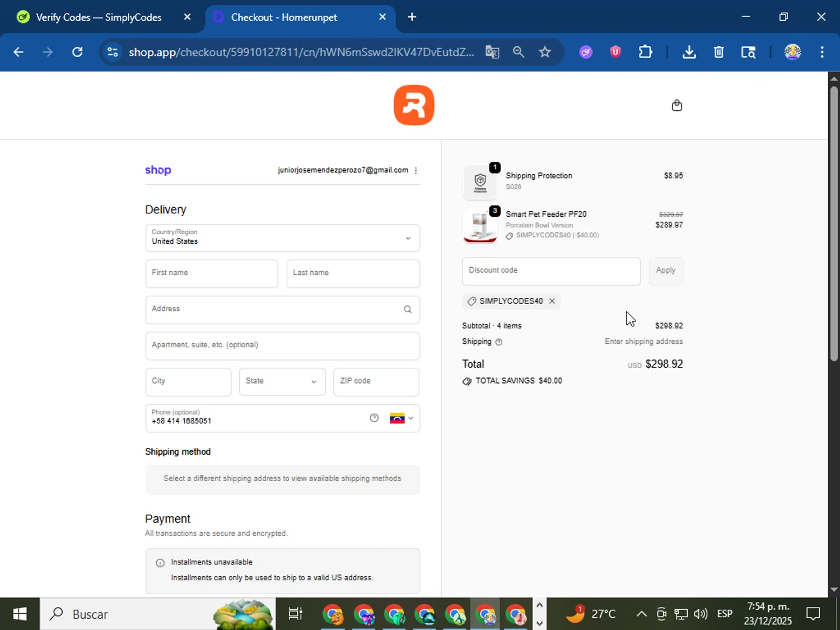Remove the SIMPLYCODES40 discount code
Image resolution: width=840 pixels, height=630 pixels.
coord(552,301)
